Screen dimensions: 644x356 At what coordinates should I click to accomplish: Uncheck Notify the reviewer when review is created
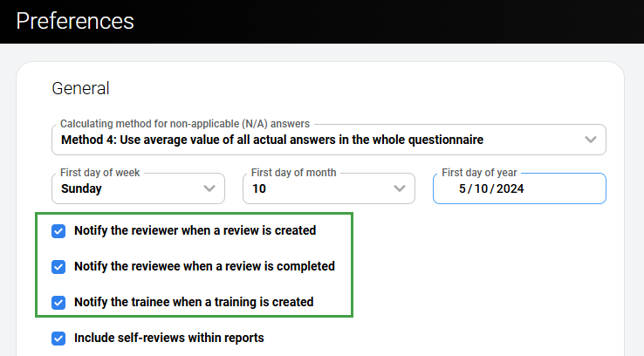[58, 231]
